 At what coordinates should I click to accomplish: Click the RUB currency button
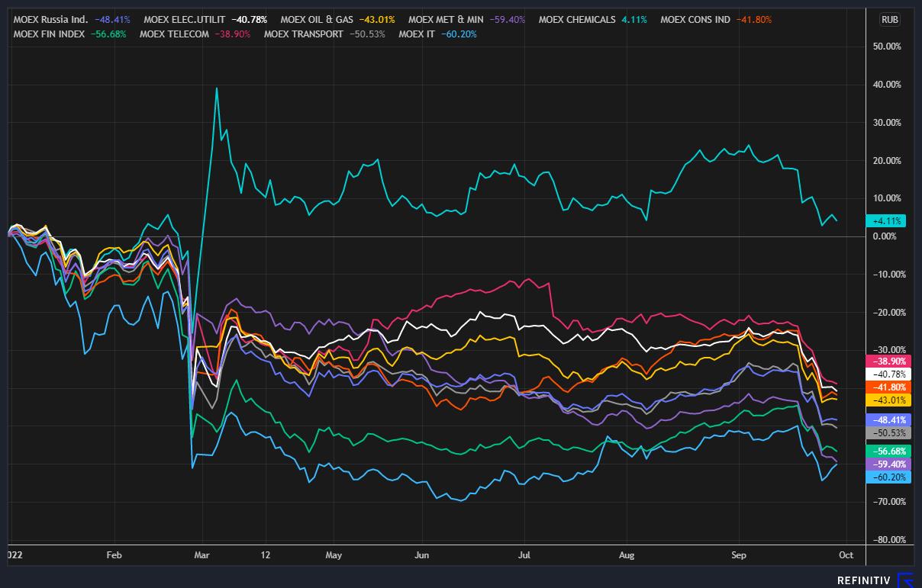pyautogui.click(x=889, y=20)
